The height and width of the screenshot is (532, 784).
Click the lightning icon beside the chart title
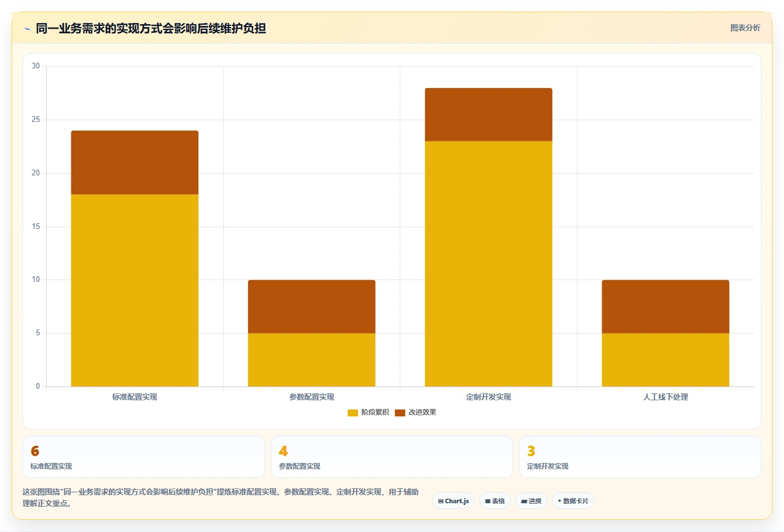27,29
